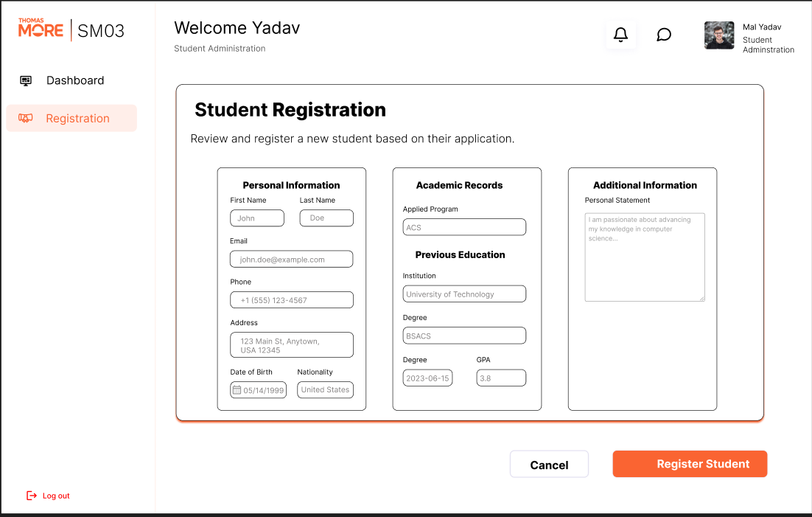Click the Date of Birth calendar icon
This screenshot has height=517, width=812.
tap(237, 389)
